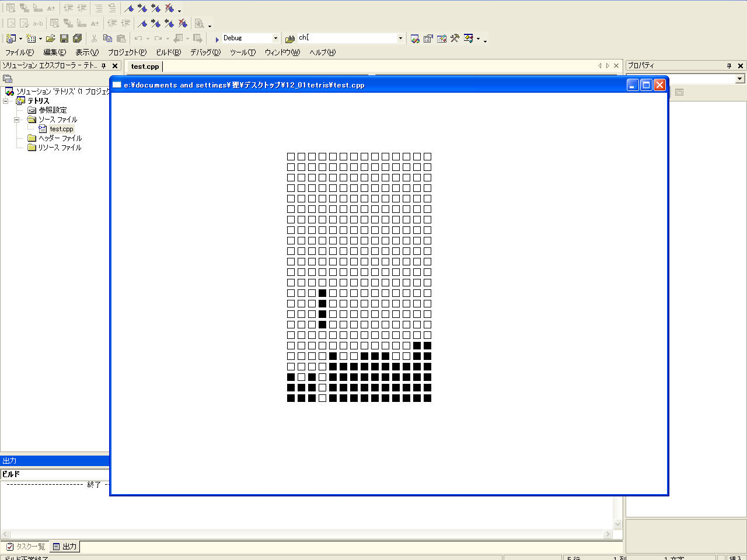Click the Find in Files icon beside search box
Screen dimensions: 747x560
290,38
